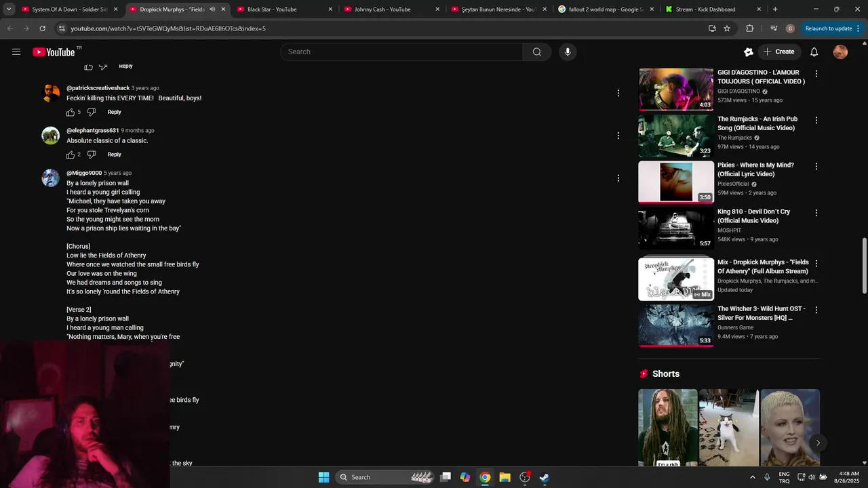868x488 pixels.
Task: Go to the YouTube home logo
Action: [54, 52]
